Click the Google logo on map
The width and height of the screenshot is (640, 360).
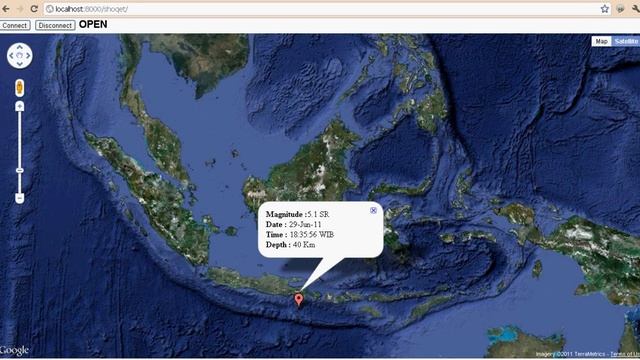coord(14,351)
